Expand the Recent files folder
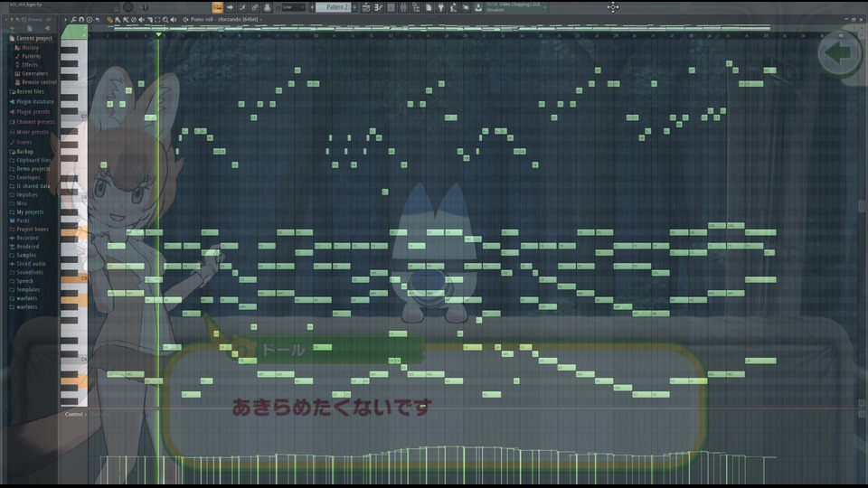Image resolution: width=868 pixels, height=488 pixels. [x=26, y=91]
